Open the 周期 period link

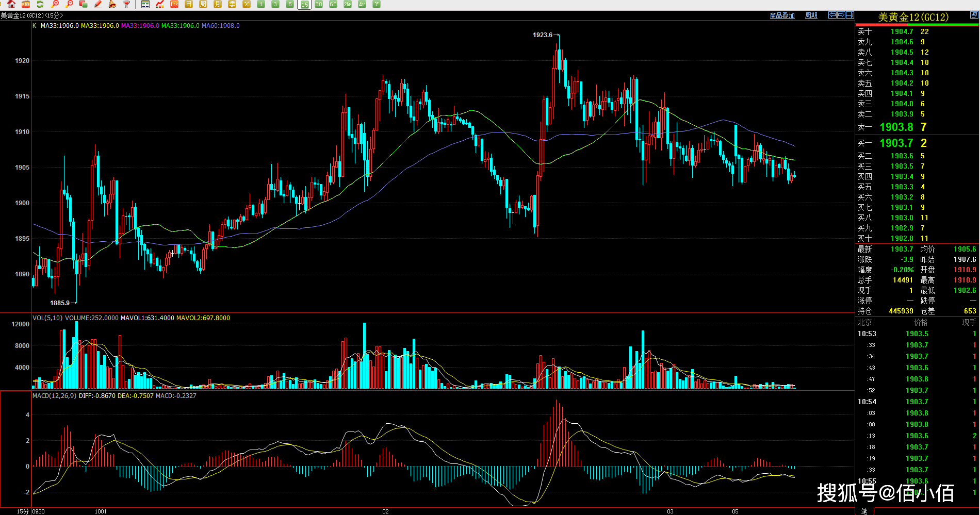tap(811, 15)
